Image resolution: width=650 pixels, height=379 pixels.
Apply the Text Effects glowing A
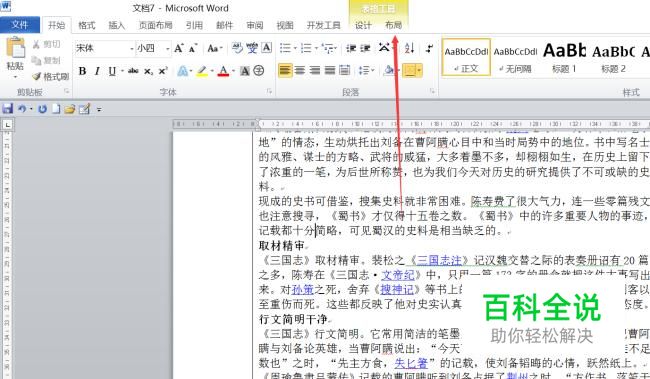tap(182, 71)
